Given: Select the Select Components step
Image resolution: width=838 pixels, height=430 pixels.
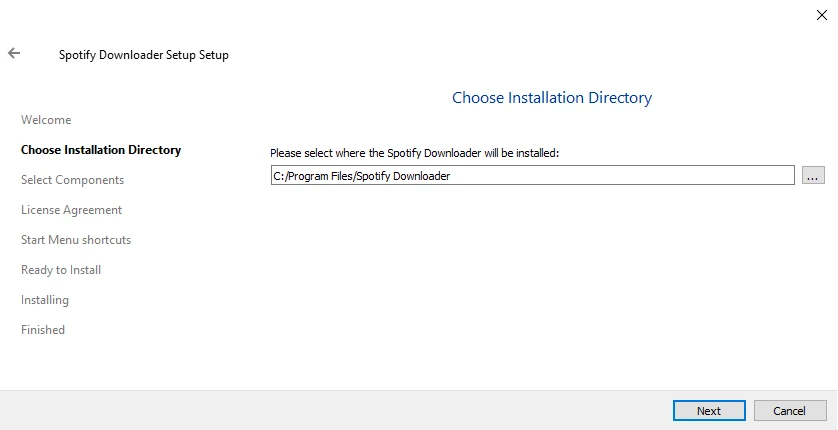Looking at the screenshot, I should [73, 180].
